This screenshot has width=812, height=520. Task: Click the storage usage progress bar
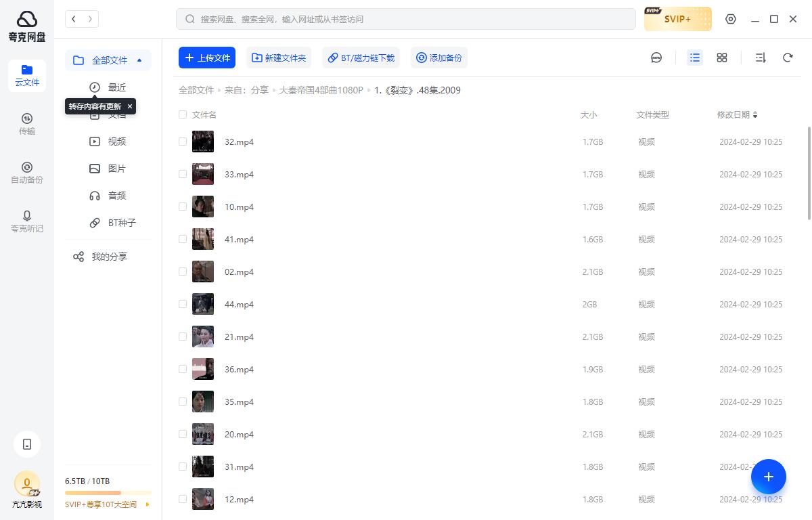click(108, 493)
